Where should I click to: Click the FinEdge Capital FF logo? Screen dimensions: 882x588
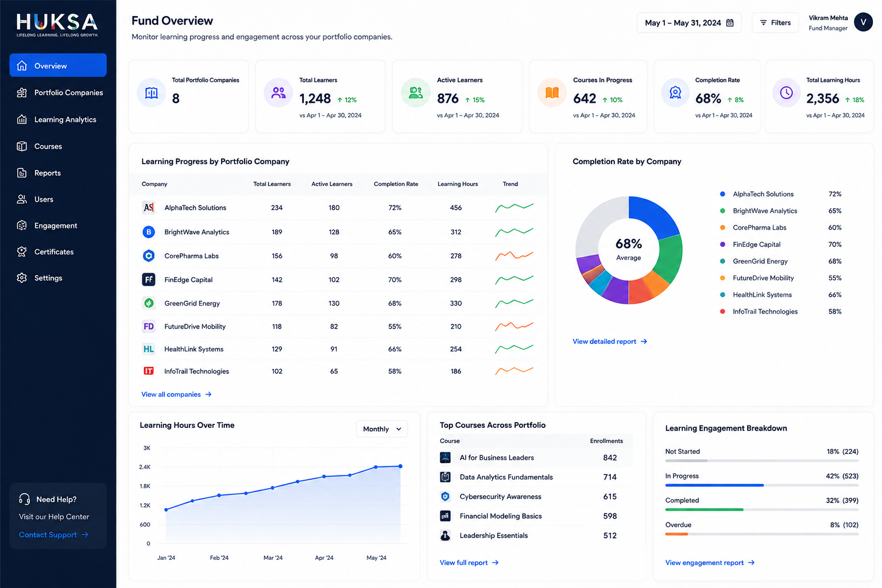[x=149, y=280]
